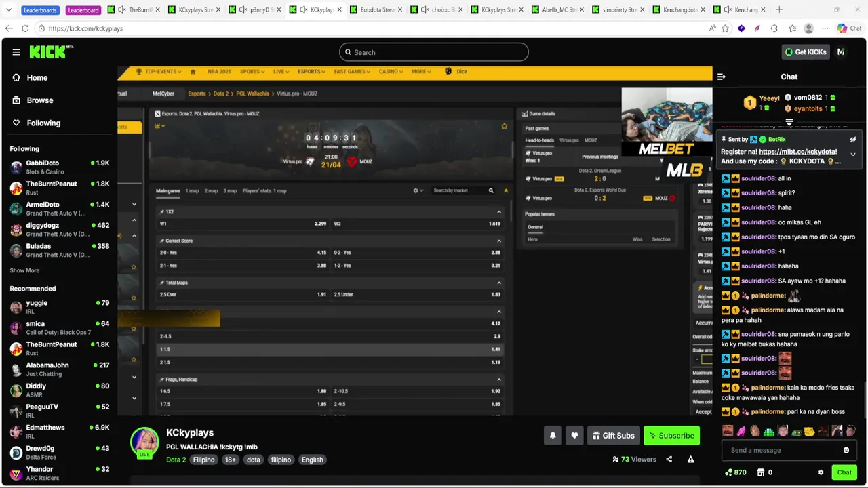Share the stream with the share icon
Image resolution: width=868 pixels, height=488 pixels.
(669, 460)
